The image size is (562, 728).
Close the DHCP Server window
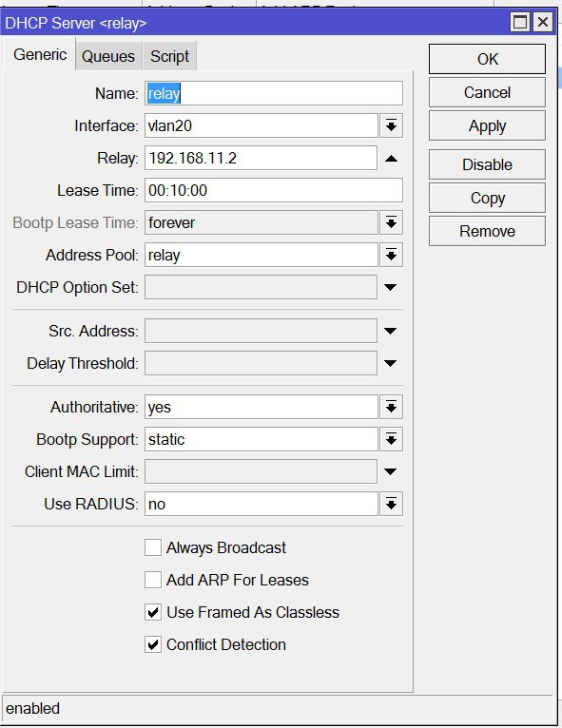(543, 22)
